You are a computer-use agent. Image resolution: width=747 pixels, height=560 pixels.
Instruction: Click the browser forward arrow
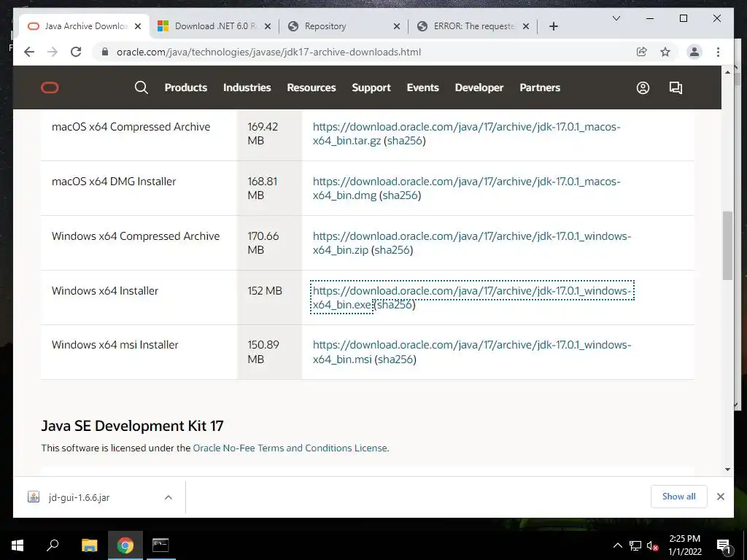[x=53, y=52]
